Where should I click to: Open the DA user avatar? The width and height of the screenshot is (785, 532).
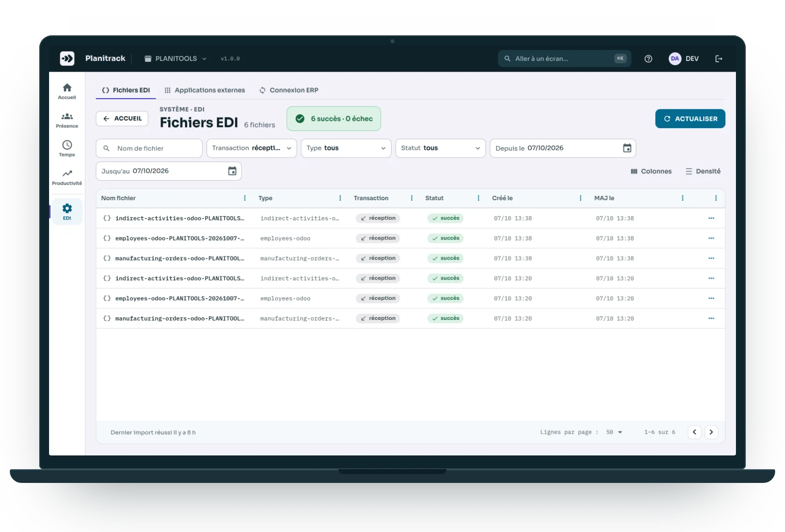tap(675, 58)
